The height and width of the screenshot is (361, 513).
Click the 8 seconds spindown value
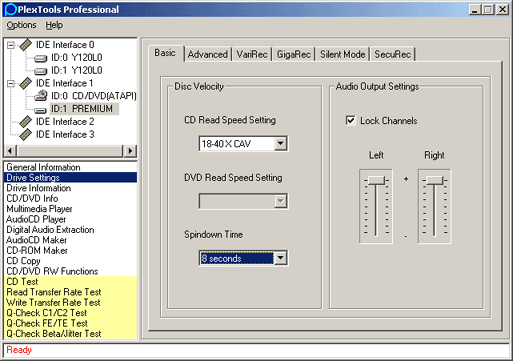[x=221, y=258]
